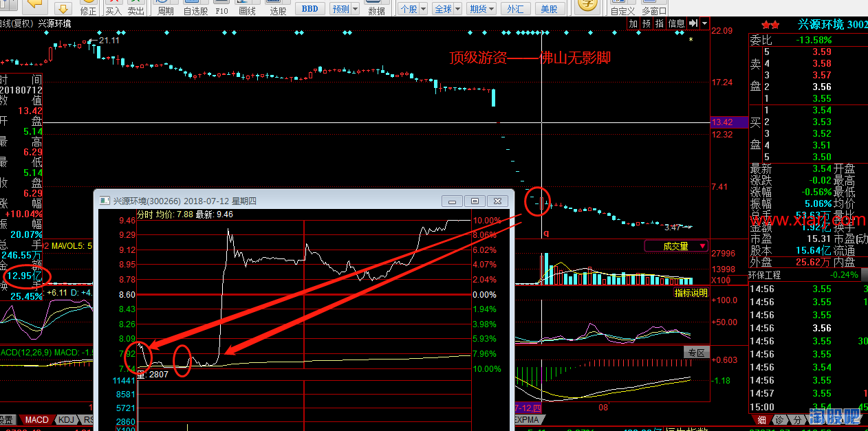
Task: Minimize the 兴源环境 intraday popup window
Action: click(453, 201)
